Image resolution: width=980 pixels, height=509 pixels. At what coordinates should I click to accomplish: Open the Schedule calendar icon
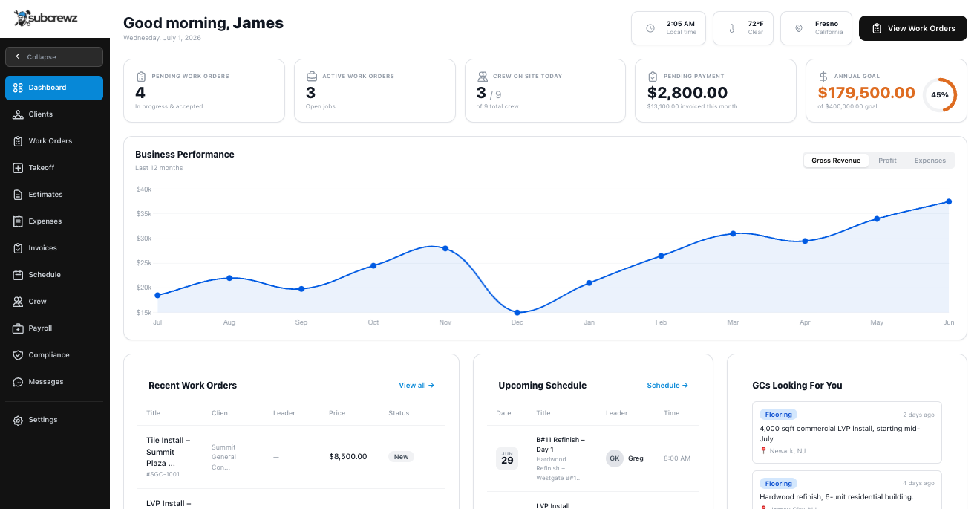coord(18,275)
